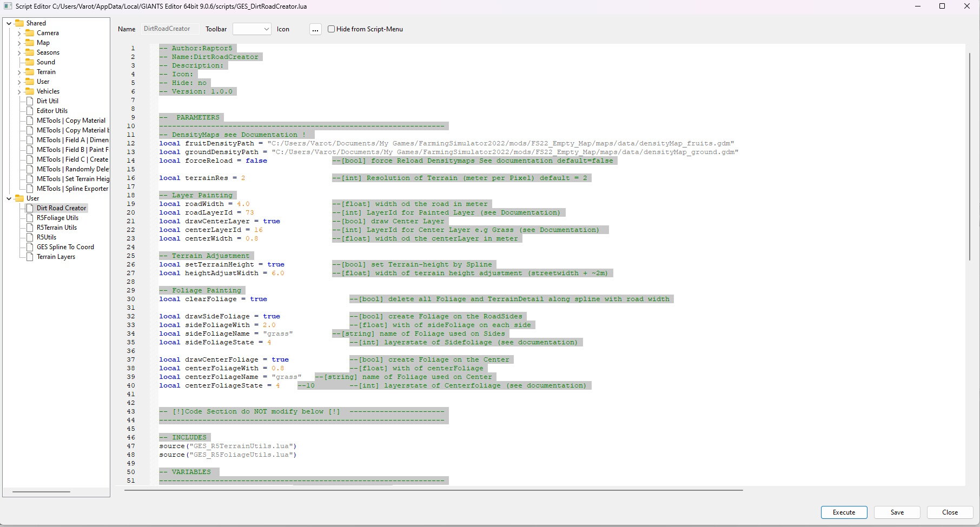
Task: Click the GES Spline To Coord file icon
Action: point(30,247)
